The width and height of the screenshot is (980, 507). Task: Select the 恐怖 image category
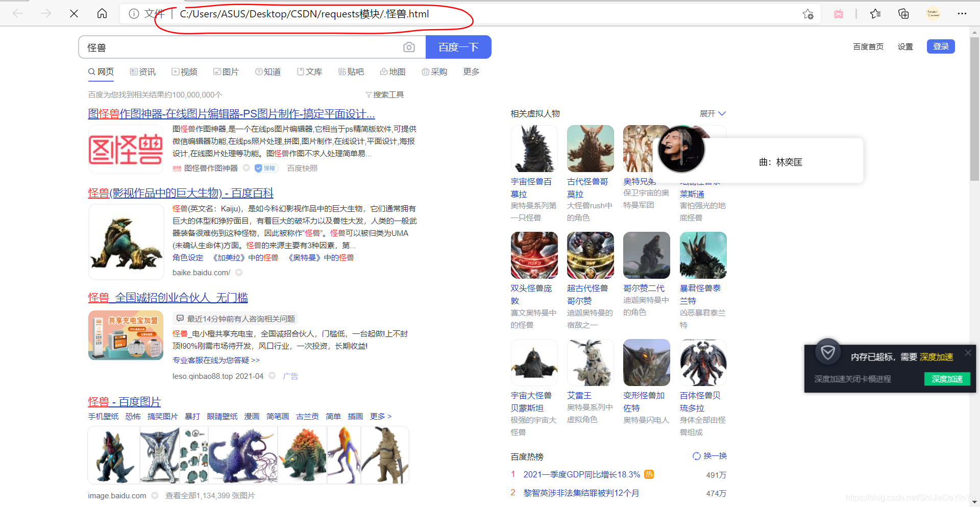pyautogui.click(x=133, y=416)
